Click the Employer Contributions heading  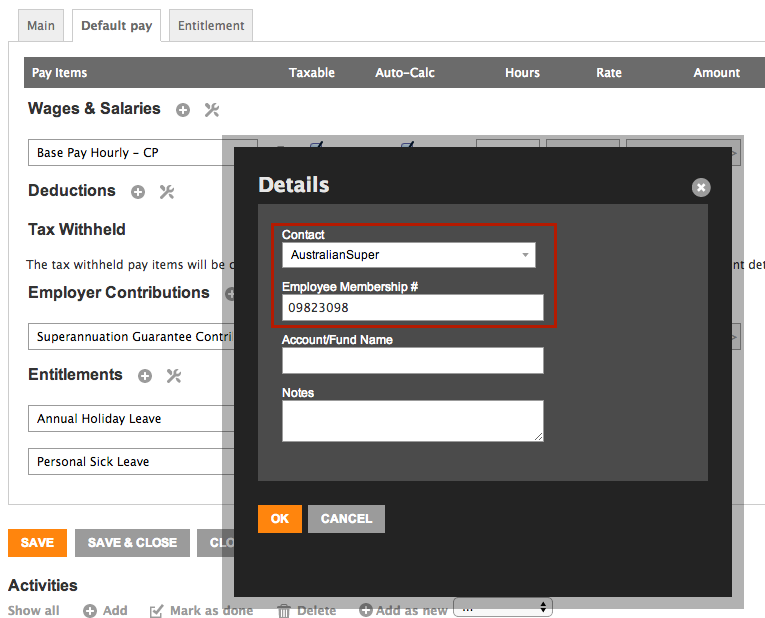click(119, 292)
